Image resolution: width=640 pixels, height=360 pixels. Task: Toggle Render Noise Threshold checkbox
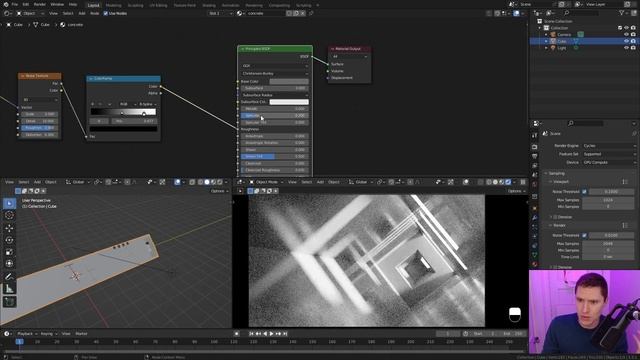click(584, 236)
